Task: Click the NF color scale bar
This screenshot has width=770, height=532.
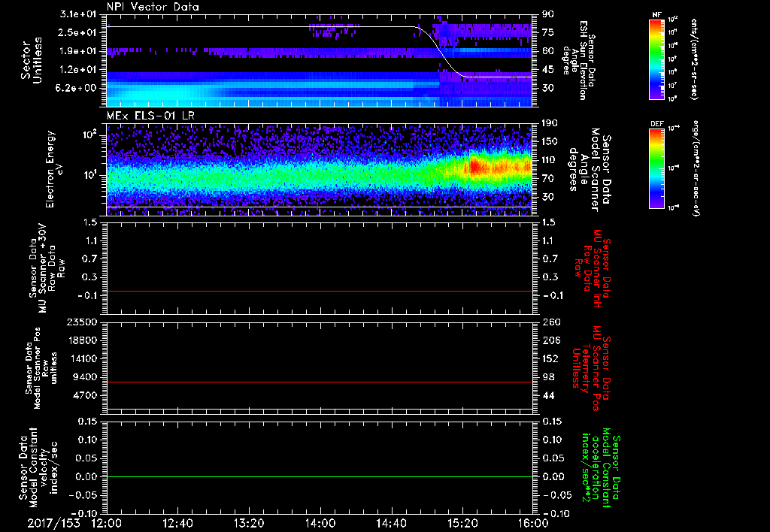Action: [x=654, y=59]
